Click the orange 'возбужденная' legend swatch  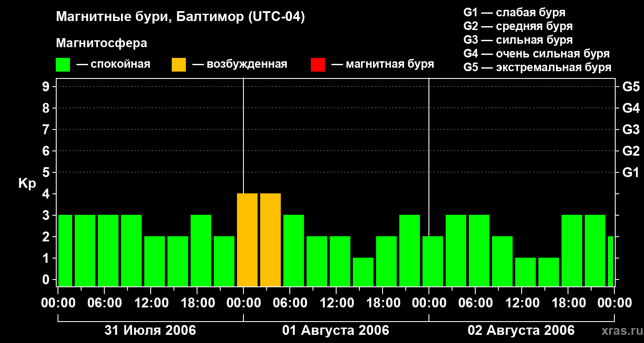pos(179,65)
